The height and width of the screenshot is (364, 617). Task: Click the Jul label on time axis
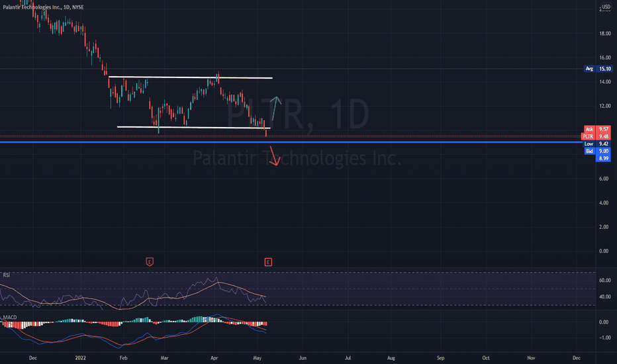pos(348,358)
